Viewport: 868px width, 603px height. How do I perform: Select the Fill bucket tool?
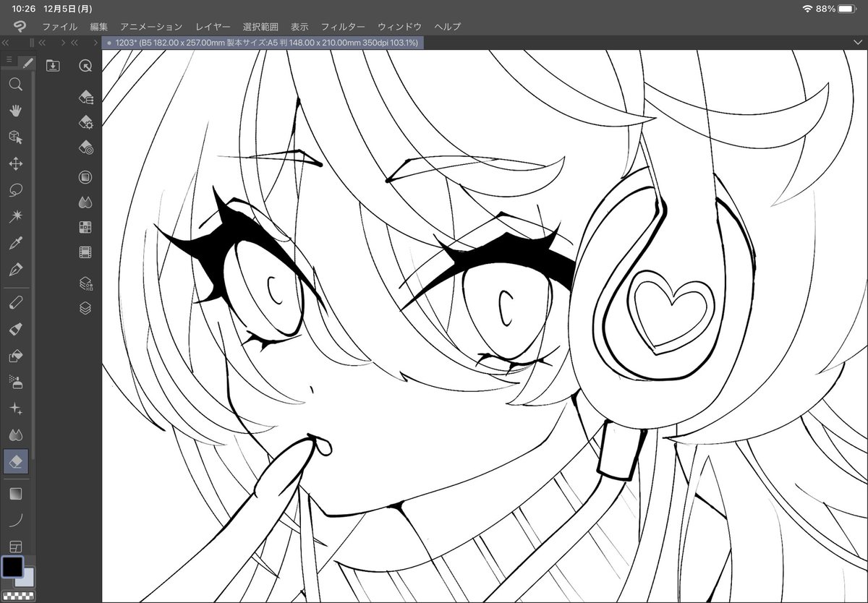15,356
